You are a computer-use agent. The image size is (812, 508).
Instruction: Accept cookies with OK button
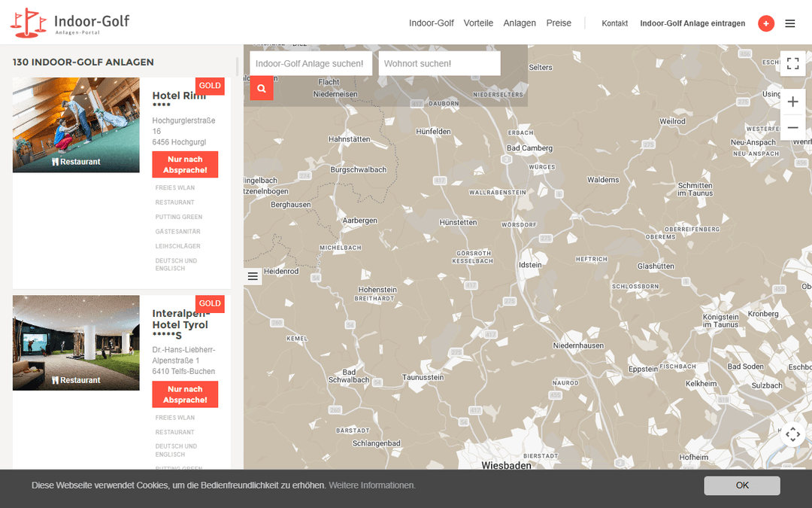(741, 485)
